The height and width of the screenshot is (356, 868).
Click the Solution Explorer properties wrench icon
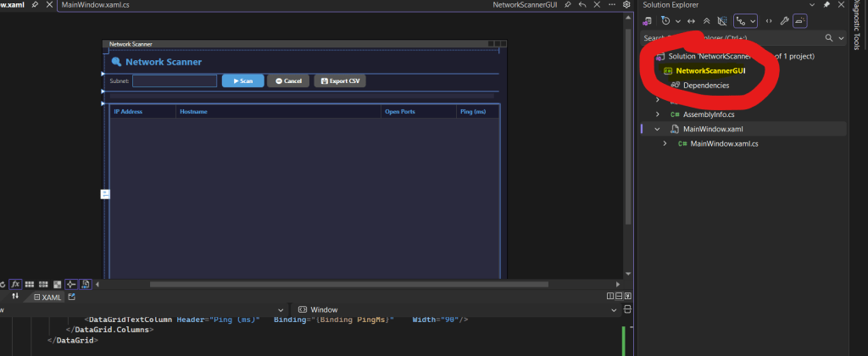coord(784,20)
